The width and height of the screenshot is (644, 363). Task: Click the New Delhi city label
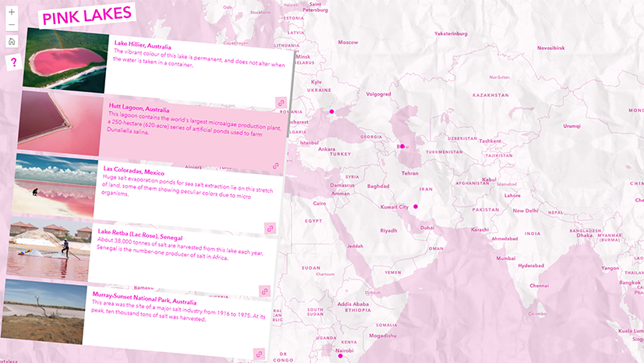coord(525,211)
